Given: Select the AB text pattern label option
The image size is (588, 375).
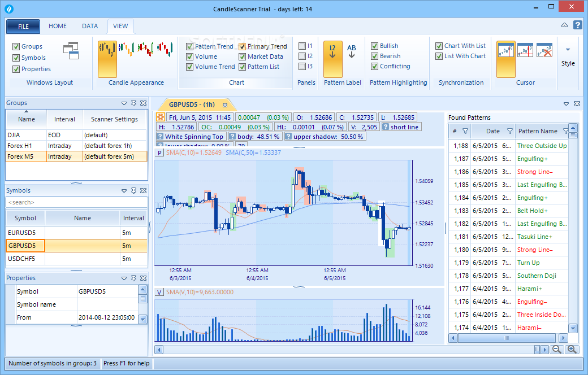Looking at the screenshot, I should (351, 51).
